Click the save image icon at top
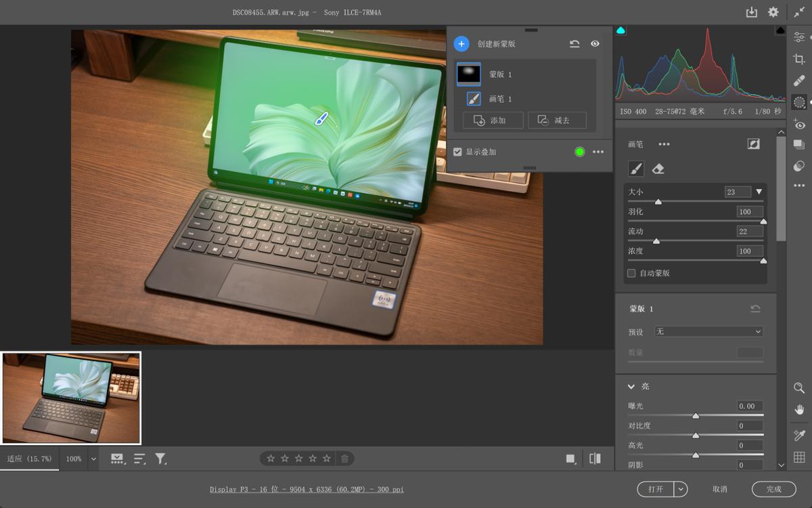 (751, 12)
